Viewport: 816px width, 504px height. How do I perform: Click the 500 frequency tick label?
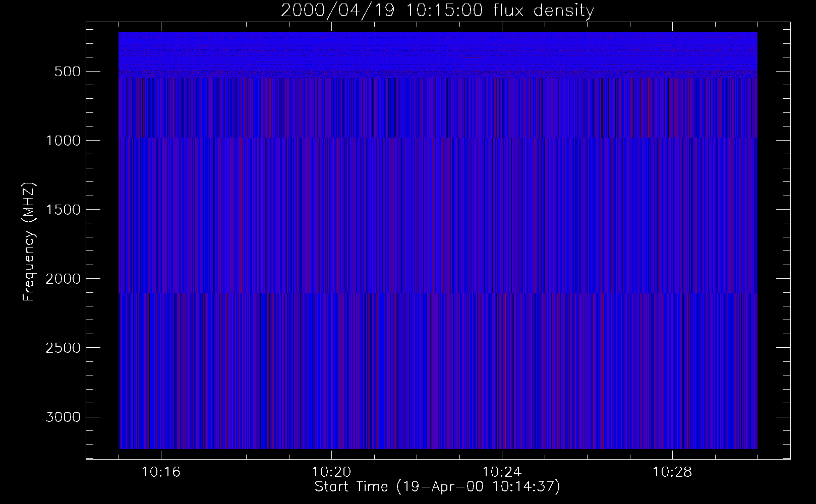click(x=68, y=72)
